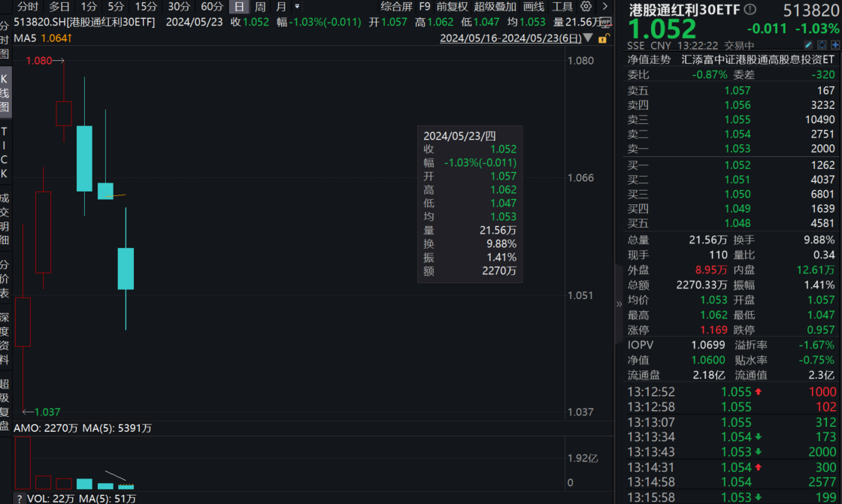Expand the side panel collapse chevron
842x504 pixels.
(x=619, y=304)
